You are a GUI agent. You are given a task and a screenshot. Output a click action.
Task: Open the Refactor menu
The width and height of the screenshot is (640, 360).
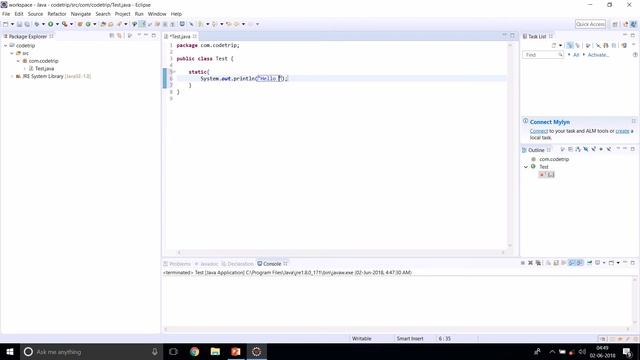click(57, 14)
